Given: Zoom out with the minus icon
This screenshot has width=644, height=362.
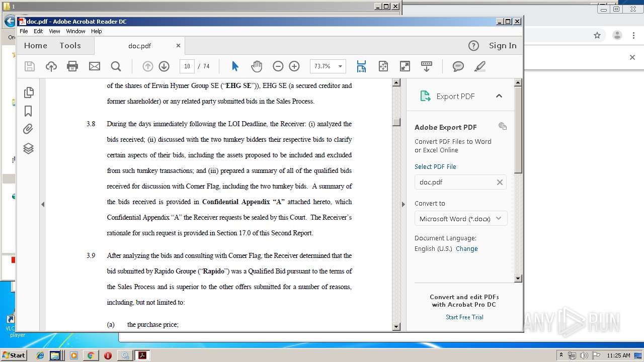Looking at the screenshot, I should (x=278, y=66).
